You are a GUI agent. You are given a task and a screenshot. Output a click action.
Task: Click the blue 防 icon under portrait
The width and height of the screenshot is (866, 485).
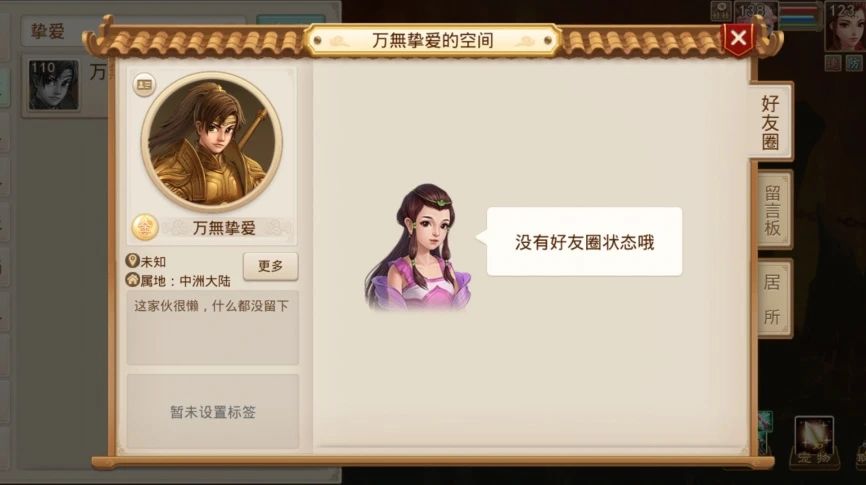click(x=854, y=64)
